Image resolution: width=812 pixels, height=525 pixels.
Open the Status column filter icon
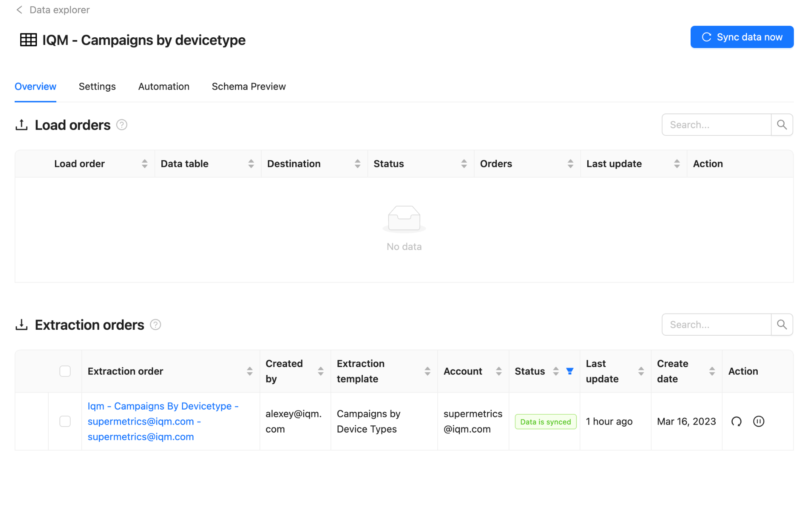coord(570,371)
